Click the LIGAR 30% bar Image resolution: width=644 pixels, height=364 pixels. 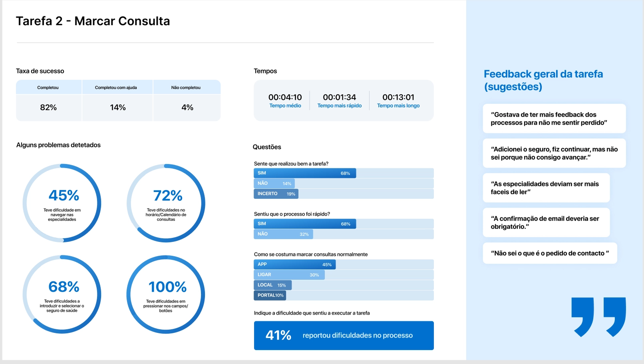click(x=289, y=275)
